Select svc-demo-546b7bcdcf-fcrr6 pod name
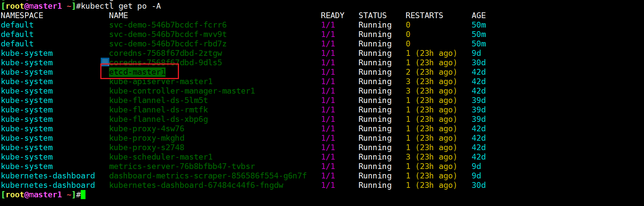The width and height of the screenshot is (644, 206). pos(168,25)
